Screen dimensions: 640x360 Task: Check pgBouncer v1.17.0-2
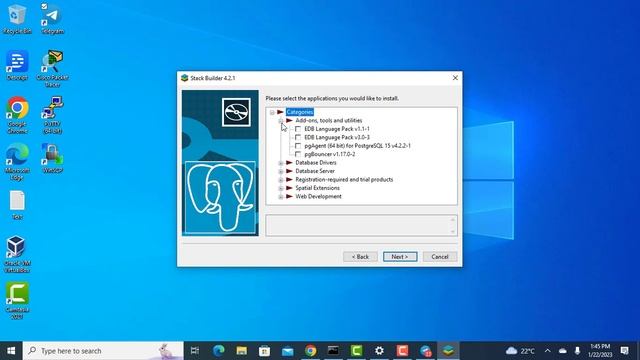298,154
